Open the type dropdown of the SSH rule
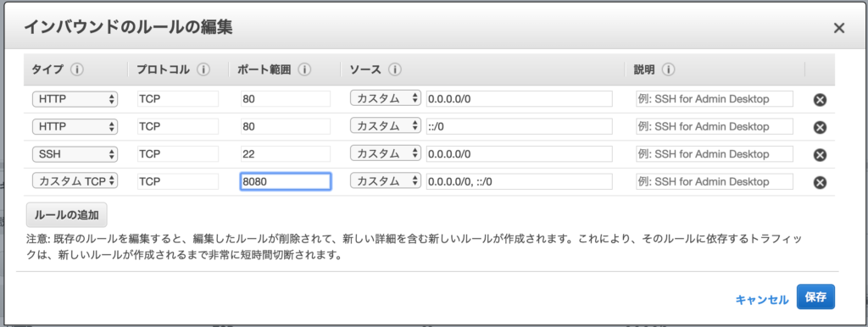Screen dimensions: 868x327 coord(75,154)
